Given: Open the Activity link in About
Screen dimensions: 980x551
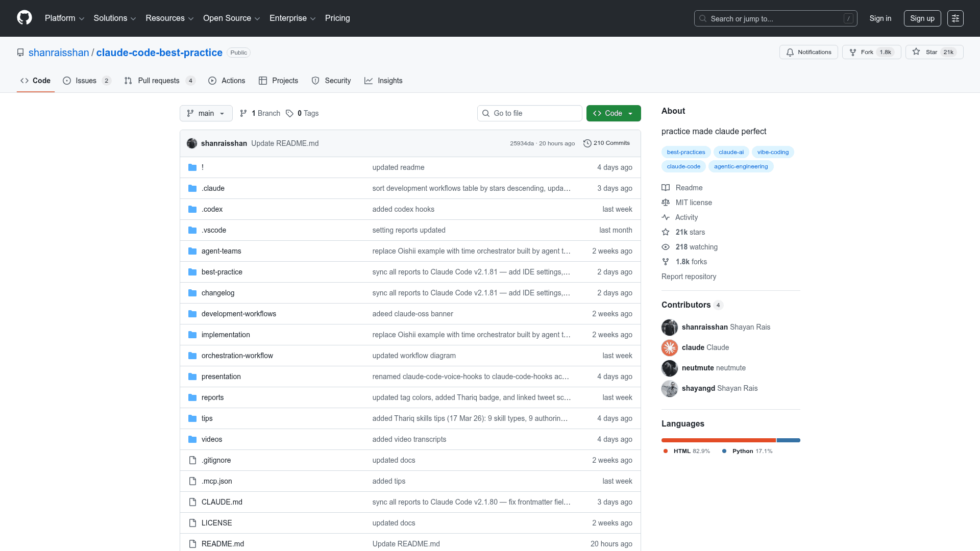Looking at the screenshot, I should click(686, 217).
